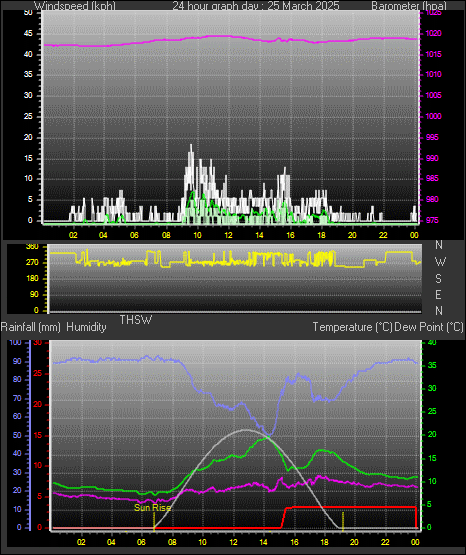This screenshot has width=466, height=555.
Task: Click the "Windspeed (kph)" axis title
Action: [74, 6]
